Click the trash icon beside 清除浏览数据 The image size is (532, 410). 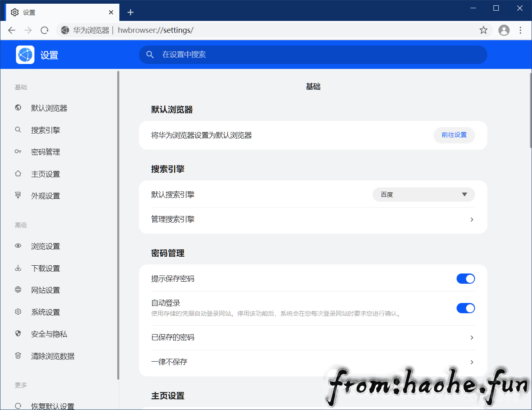[18, 355]
